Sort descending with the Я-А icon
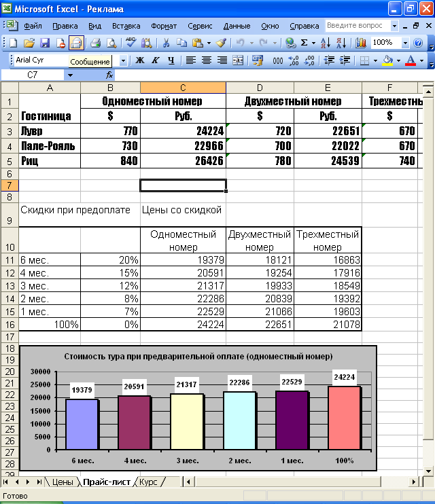This screenshot has height=504, width=435. (341, 43)
